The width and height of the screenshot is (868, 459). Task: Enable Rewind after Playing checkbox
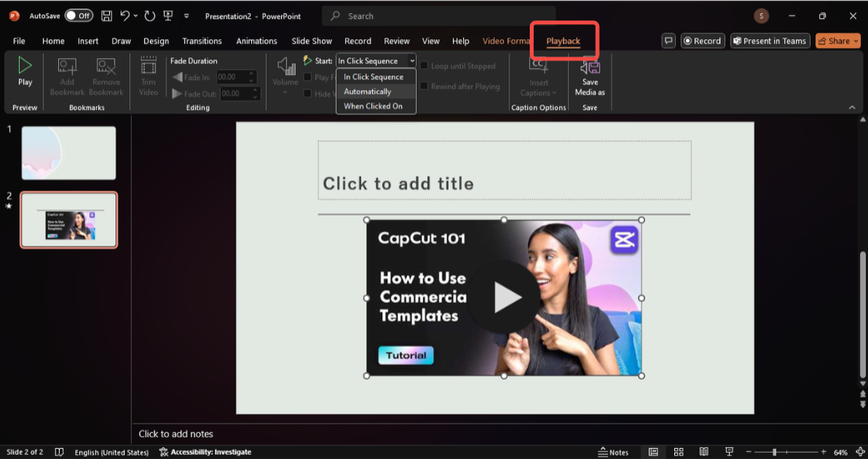pyautogui.click(x=424, y=86)
